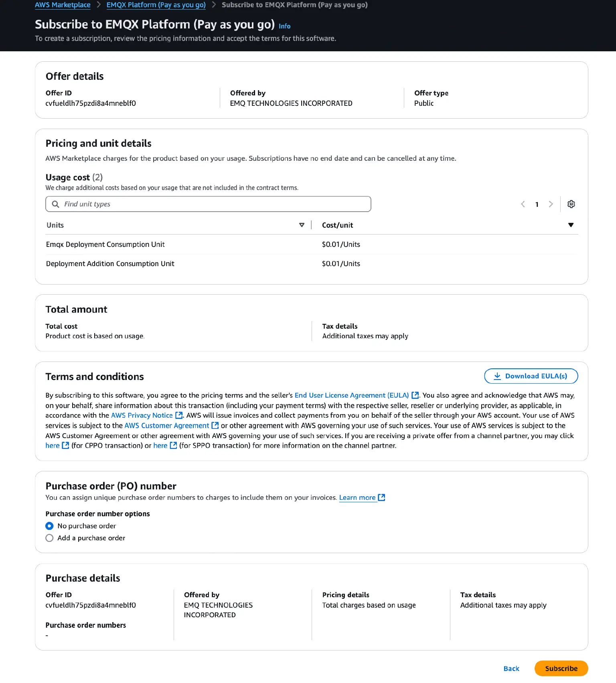Click Emqx Deployment Consumption Unit row
This screenshot has height=683, width=616.
point(312,245)
